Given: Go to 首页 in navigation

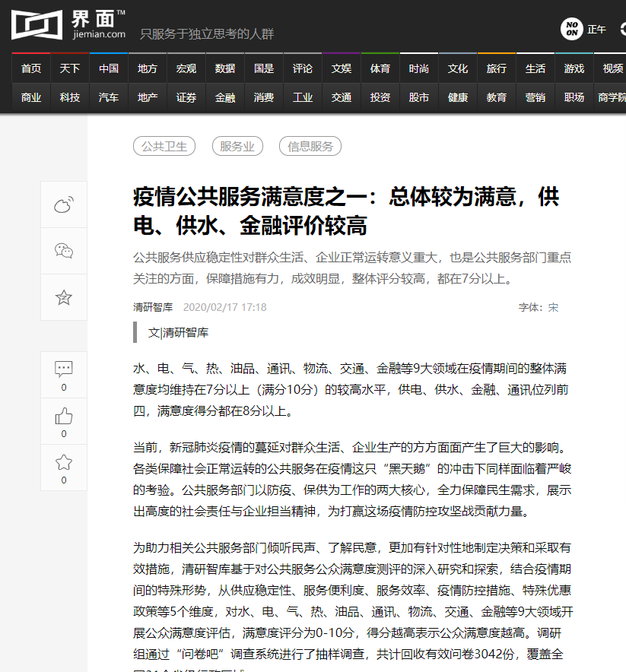Looking at the screenshot, I should pos(31,68).
